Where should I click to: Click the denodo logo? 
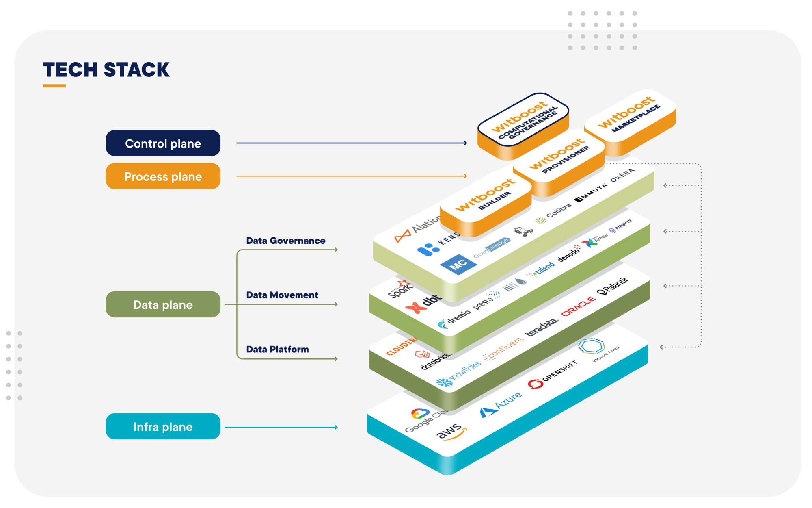pyautogui.click(x=569, y=254)
